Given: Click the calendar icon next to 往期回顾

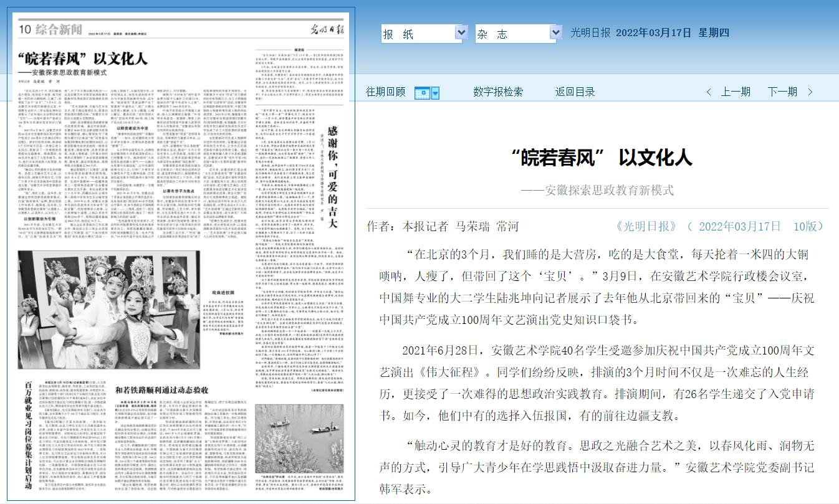Looking at the screenshot, I should (422, 93).
